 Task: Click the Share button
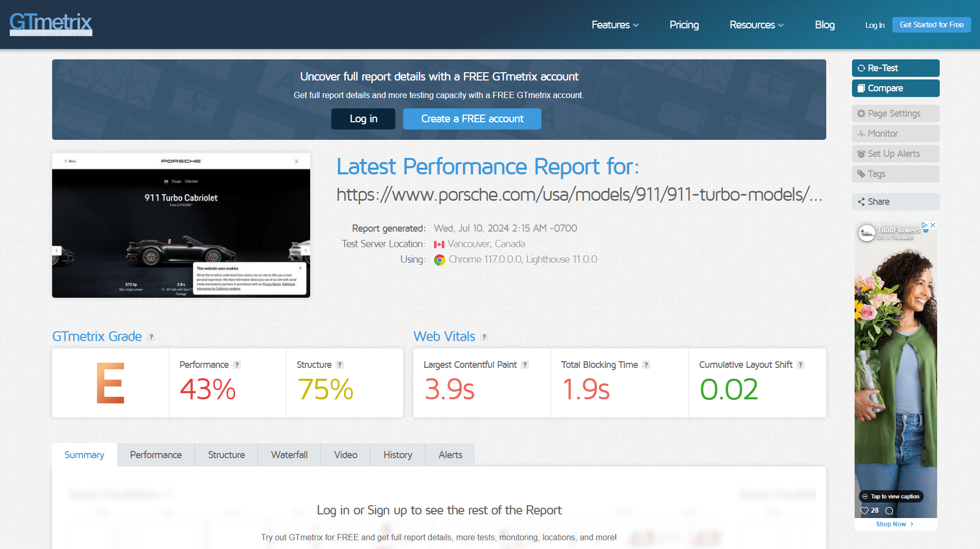pyautogui.click(x=895, y=202)
